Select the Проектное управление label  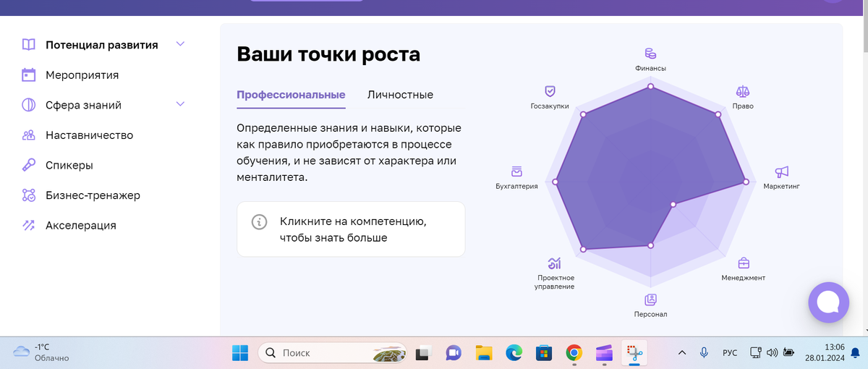[x=556, y=282]
